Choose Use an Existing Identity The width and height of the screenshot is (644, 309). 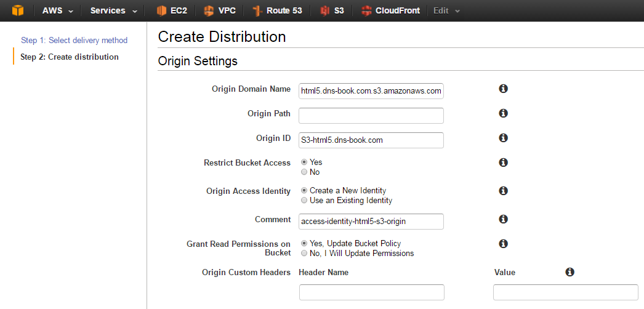point(304,200)
